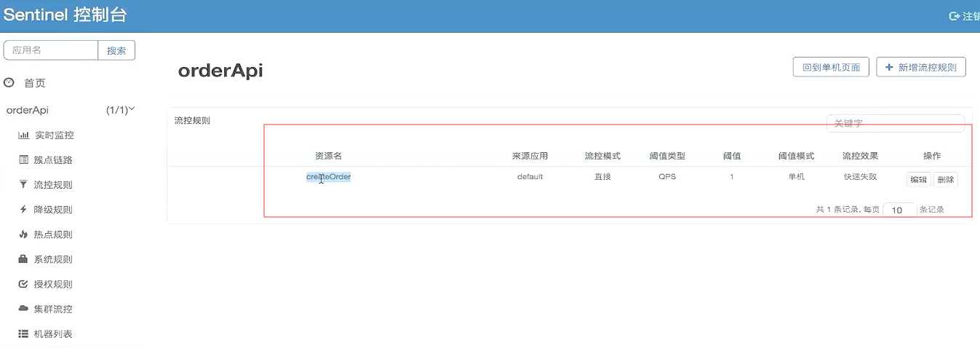Click the check-square icon beside 授权规则

(23, 284)
